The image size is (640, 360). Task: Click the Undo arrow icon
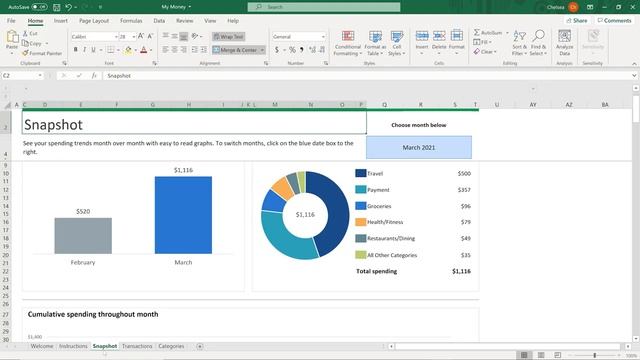pos(68,7)
